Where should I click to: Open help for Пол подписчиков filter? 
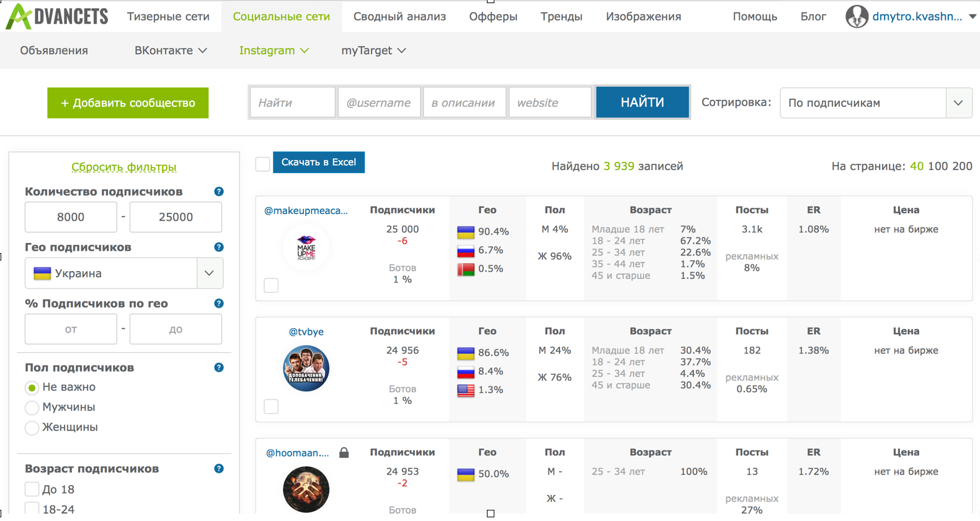219,368
